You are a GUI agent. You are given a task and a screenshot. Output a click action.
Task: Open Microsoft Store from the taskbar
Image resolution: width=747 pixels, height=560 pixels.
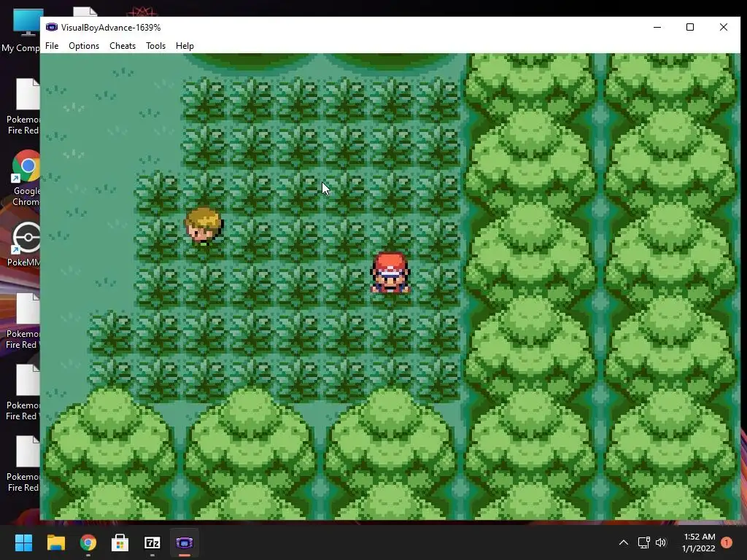click(120, 542)
